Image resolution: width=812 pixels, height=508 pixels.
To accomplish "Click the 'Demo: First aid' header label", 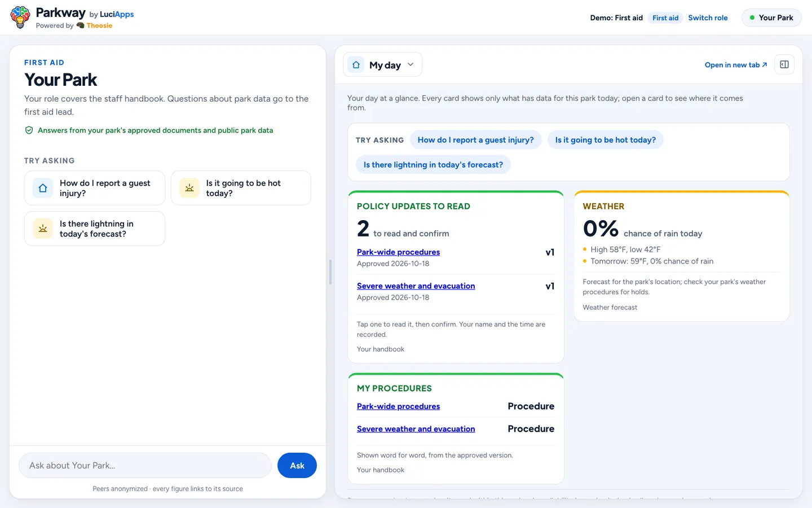I will (x=616, y=18).
